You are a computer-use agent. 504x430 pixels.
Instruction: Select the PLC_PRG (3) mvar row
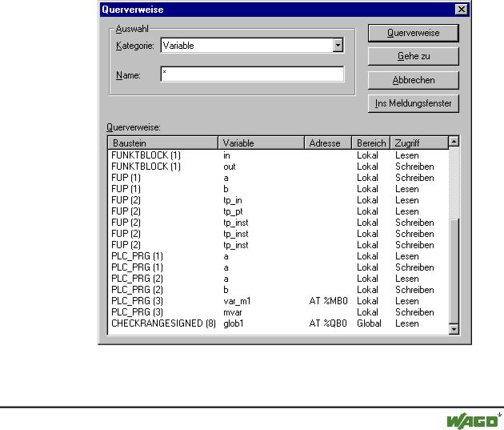click(x=278, y=312)
